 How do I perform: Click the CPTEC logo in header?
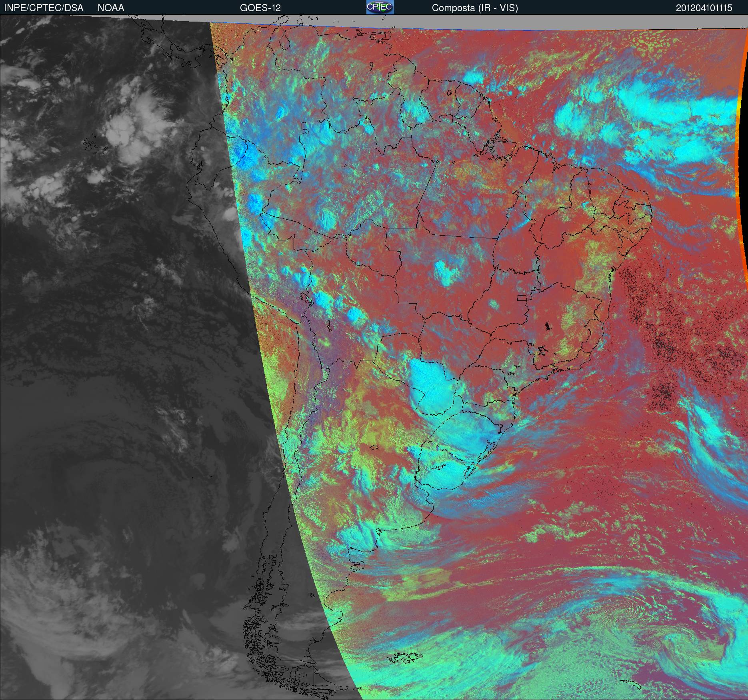pos(380,7)
